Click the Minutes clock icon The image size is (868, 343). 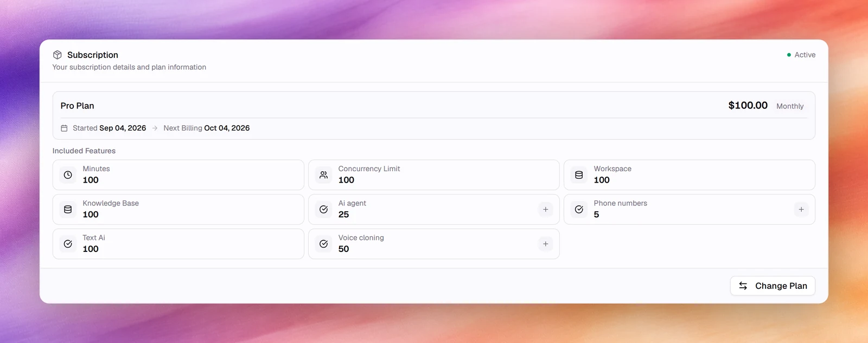[x=68, y=175]
